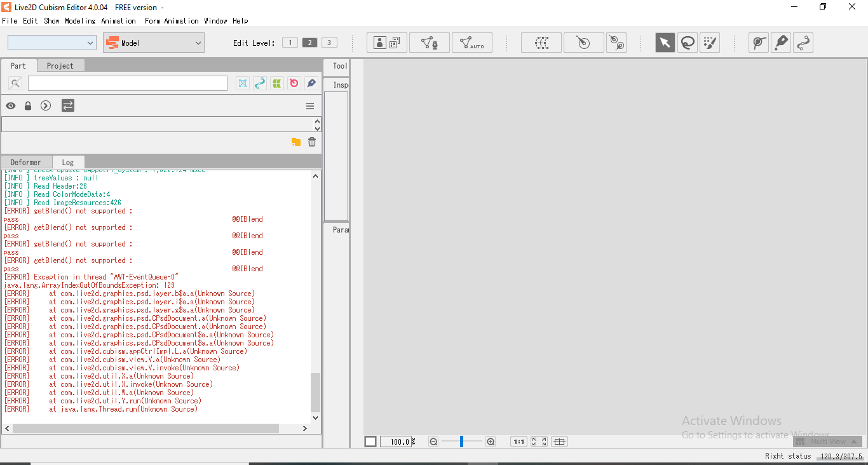The height and width of the screenshot is (465, 868).
Task: Filter parts by blue pen nib icon
Action: [311, 83]
